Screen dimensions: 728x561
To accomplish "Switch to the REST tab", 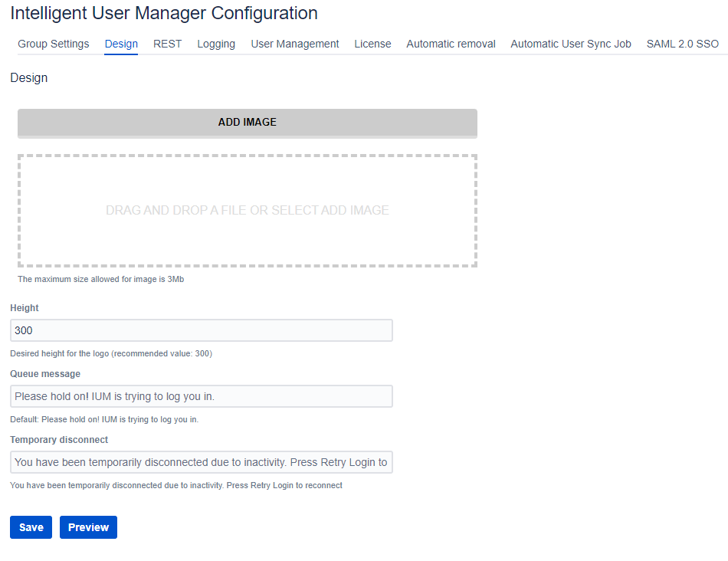I will click(167, 44).
